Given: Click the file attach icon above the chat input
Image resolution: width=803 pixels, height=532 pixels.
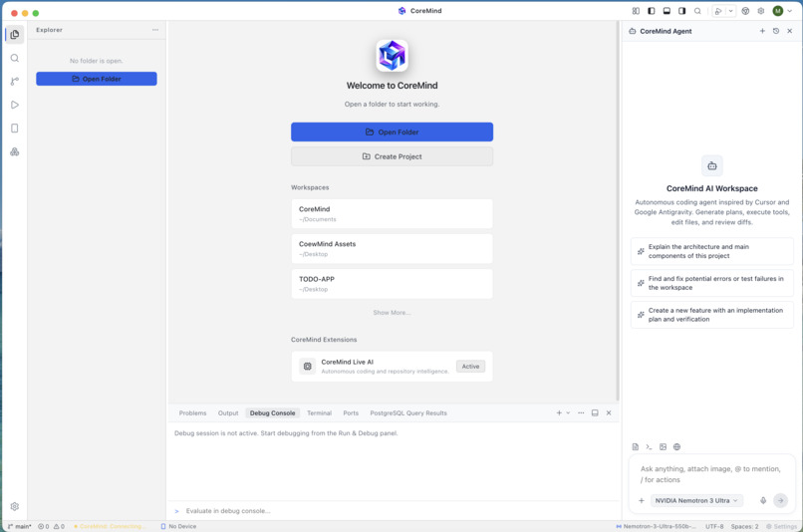Looking at the screenshot, I should point(635,446).
